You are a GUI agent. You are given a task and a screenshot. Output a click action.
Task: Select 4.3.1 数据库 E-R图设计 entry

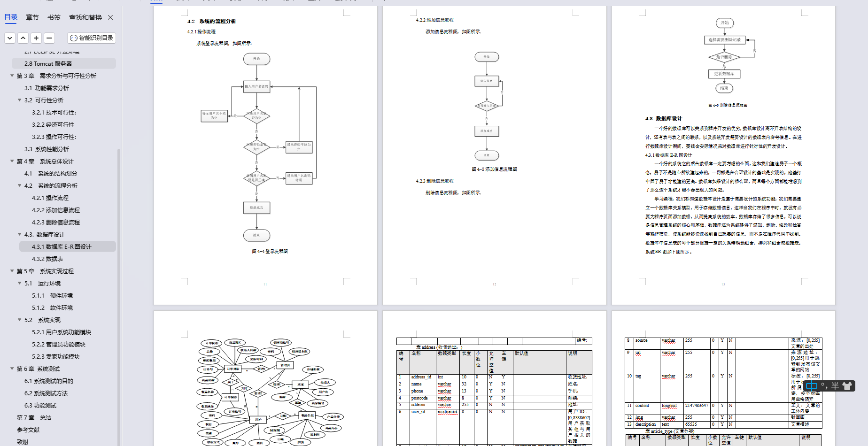[67, 246]
